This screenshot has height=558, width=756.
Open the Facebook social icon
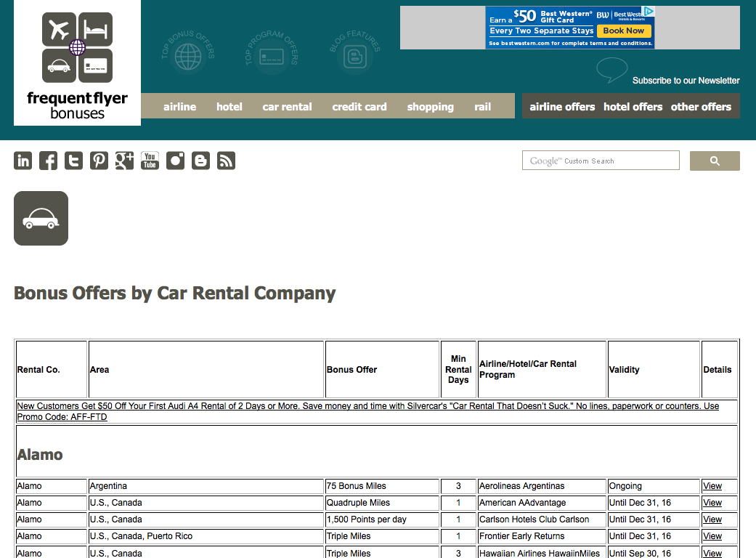[48, 161]
